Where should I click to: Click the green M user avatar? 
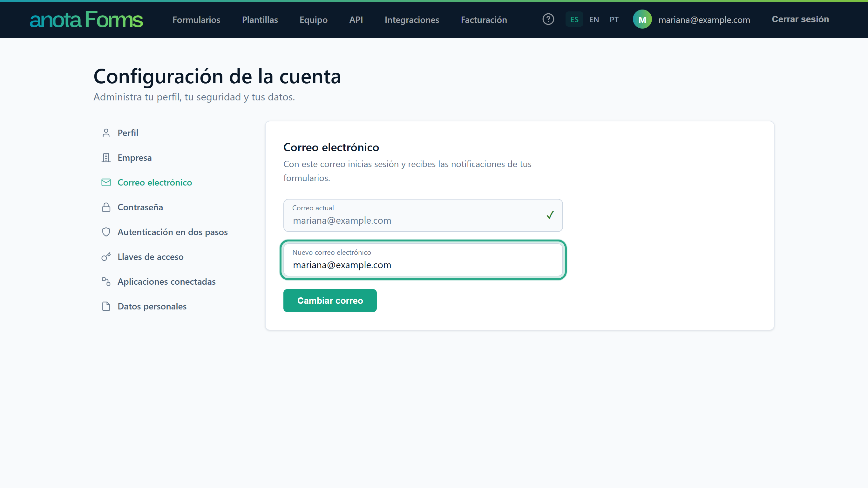pyautogui.click(x=642, y=20)
